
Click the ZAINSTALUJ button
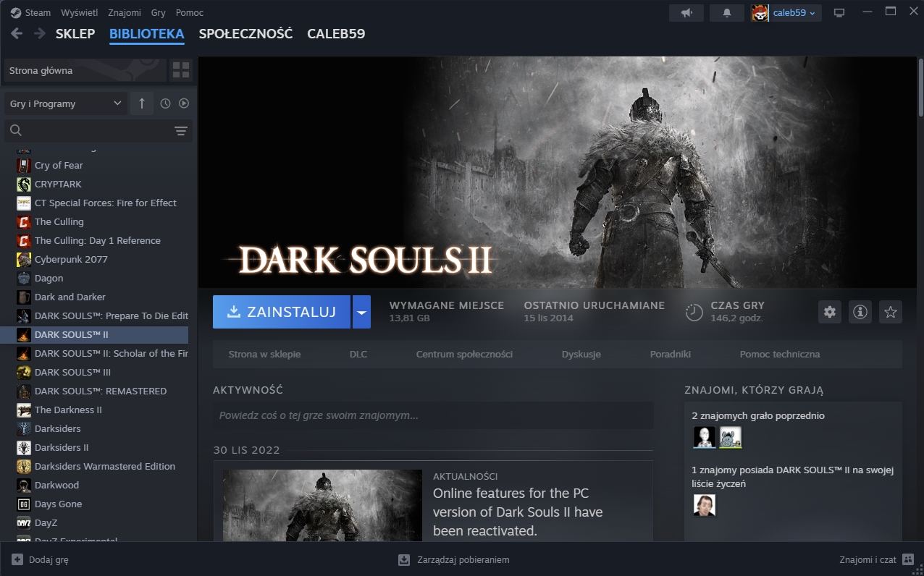(x=282, y=312)
